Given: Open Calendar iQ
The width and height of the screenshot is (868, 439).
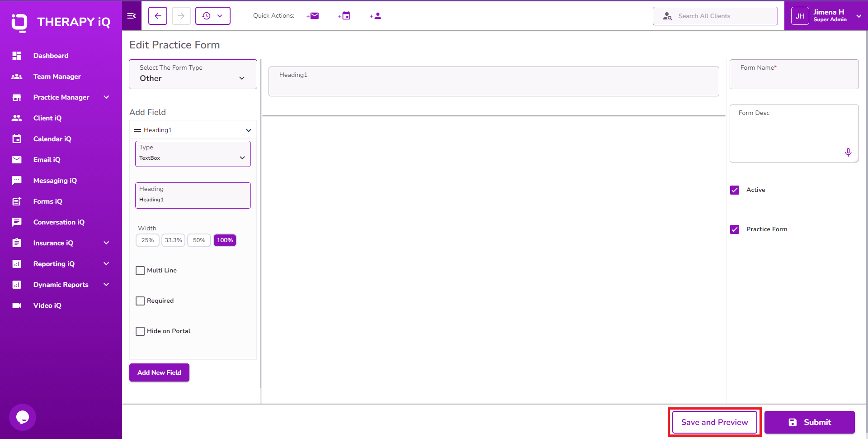Looking at the screenshot, I should point(53,139).
